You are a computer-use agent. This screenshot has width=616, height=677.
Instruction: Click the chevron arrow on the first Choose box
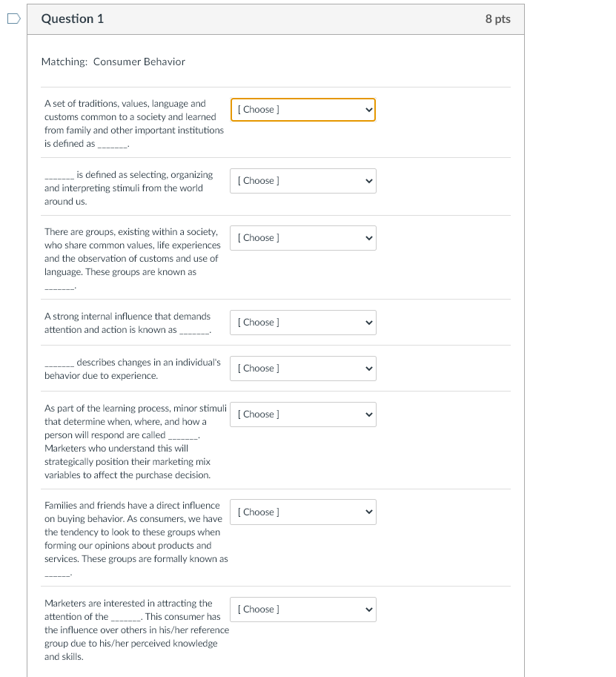point(368,109)
